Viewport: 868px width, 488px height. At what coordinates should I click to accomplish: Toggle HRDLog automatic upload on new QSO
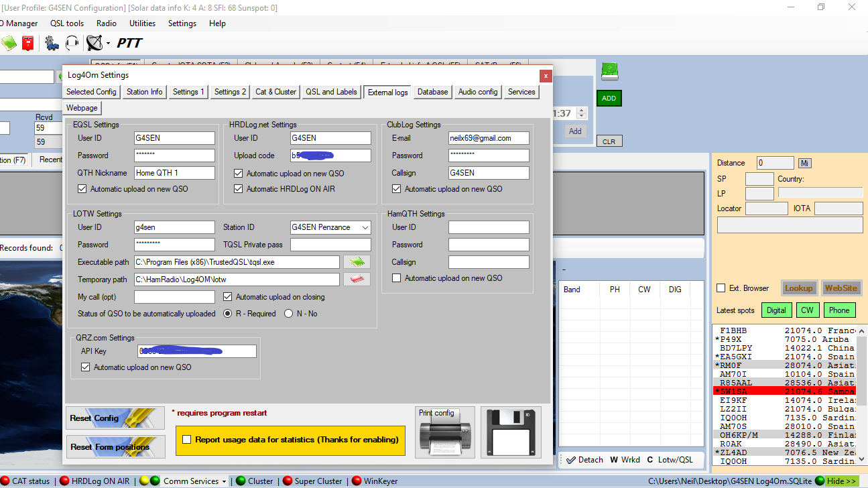[x=239, y=174]
